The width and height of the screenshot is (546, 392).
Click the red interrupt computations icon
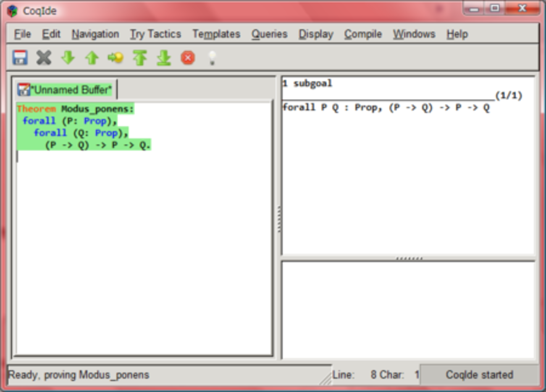tap(188, 58)
